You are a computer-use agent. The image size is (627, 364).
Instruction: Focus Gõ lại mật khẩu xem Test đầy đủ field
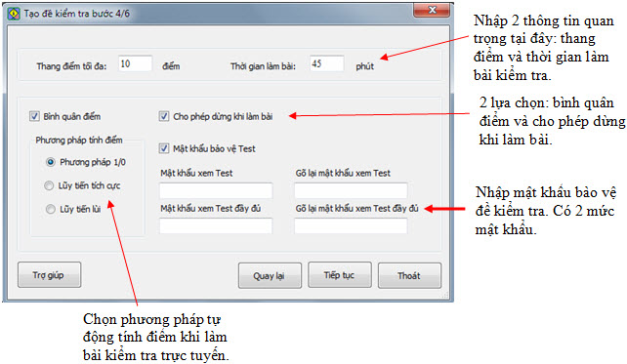click(x=351, y=225)
